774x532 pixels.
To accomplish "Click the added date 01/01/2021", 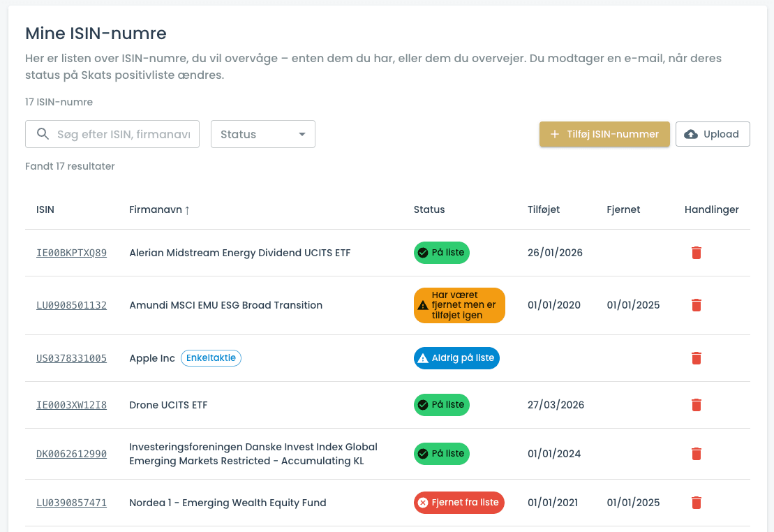I will point(553,503).
